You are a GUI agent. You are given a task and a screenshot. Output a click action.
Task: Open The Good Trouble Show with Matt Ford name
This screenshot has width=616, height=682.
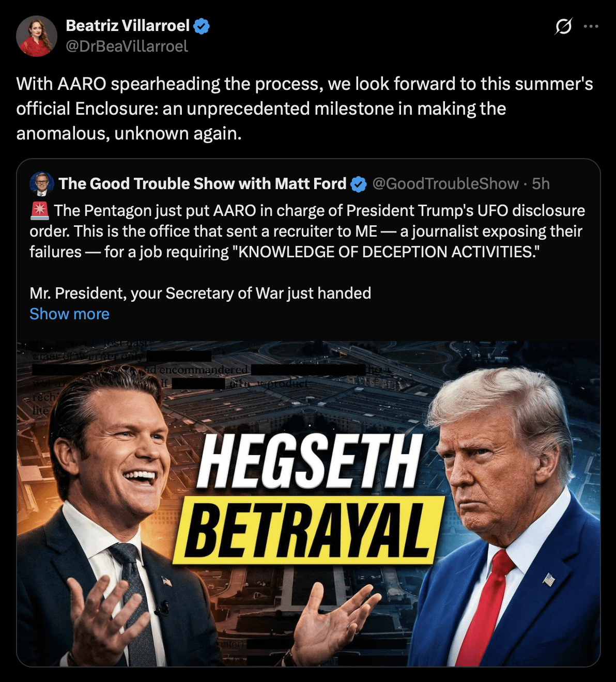[202, 183]
